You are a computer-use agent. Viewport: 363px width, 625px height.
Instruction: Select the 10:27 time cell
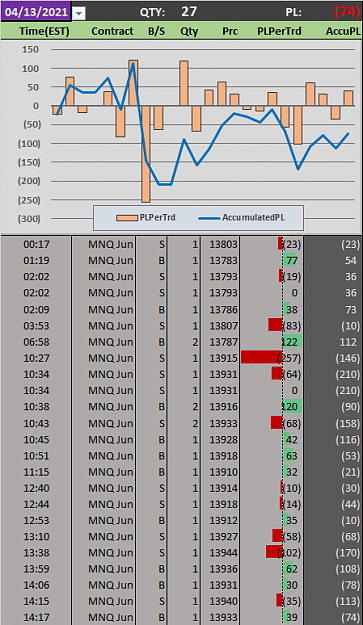coord(36,358)
